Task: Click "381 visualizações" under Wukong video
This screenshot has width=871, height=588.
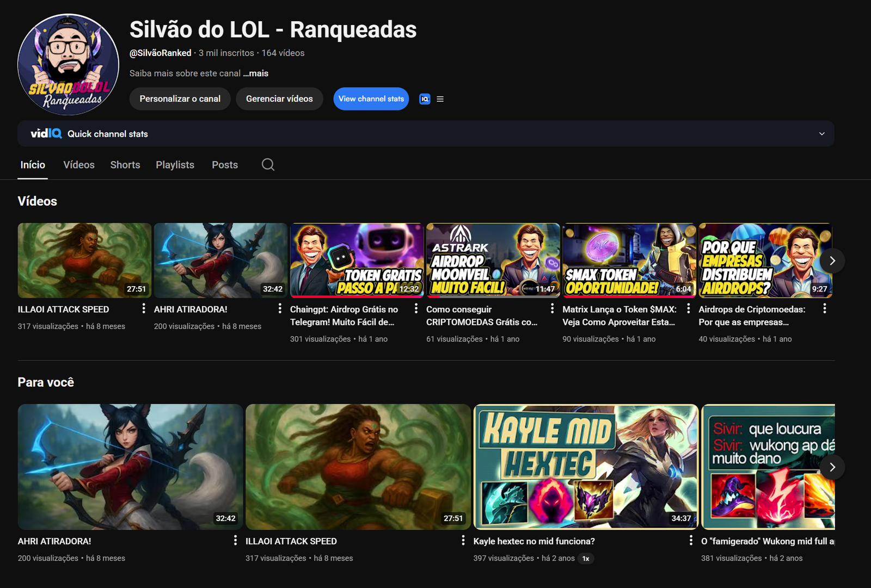Action: 732,559
